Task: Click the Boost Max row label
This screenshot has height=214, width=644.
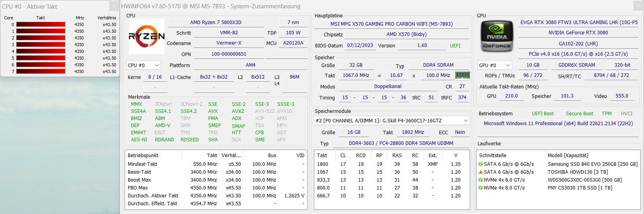Action: pos(139,180)
